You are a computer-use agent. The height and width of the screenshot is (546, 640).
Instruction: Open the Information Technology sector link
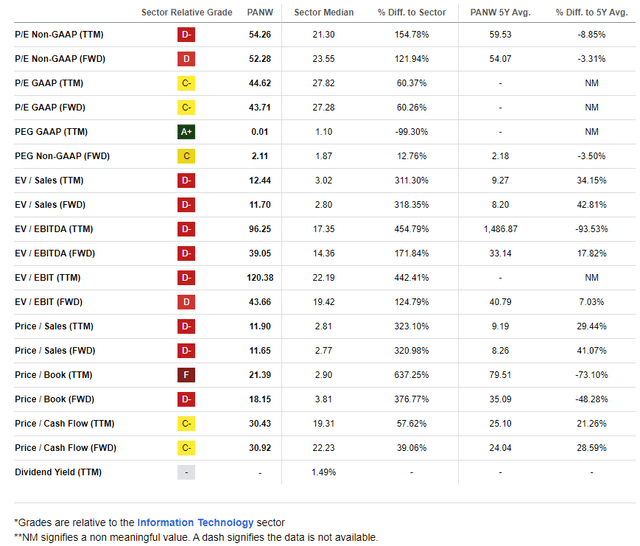click(195, 522)
